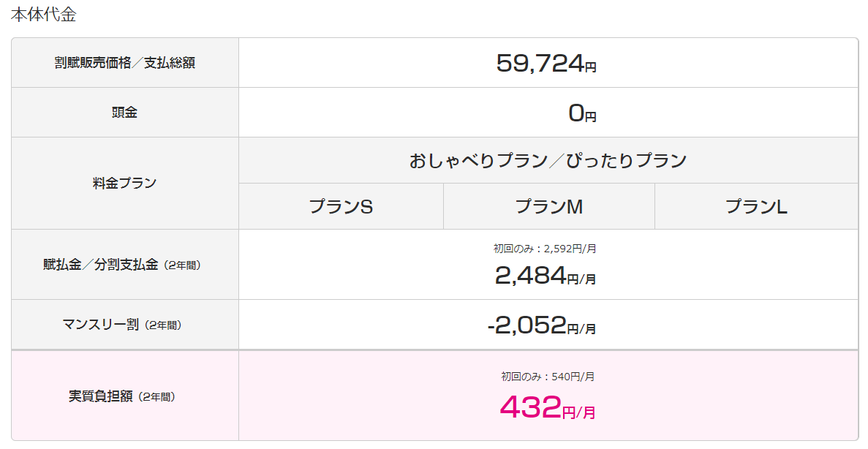
Task: Click the おしゃべりプラン／ぴったりプラン header
Action: pos(548,161)
